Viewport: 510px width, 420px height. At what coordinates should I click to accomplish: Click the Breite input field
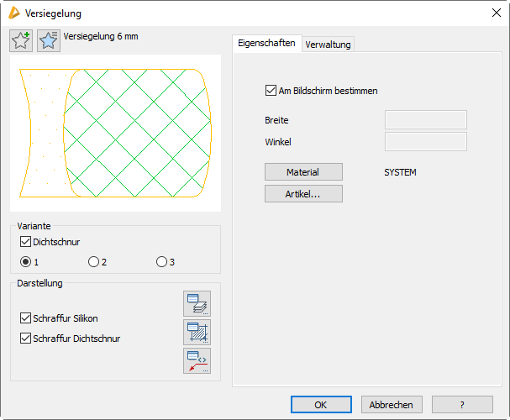click(425, 120)
